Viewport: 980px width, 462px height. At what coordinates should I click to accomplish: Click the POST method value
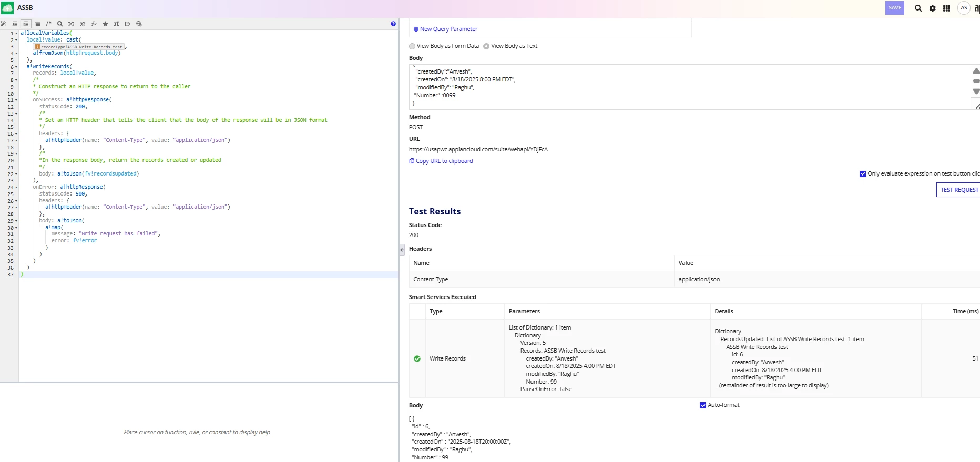click(x=416, y=127)
